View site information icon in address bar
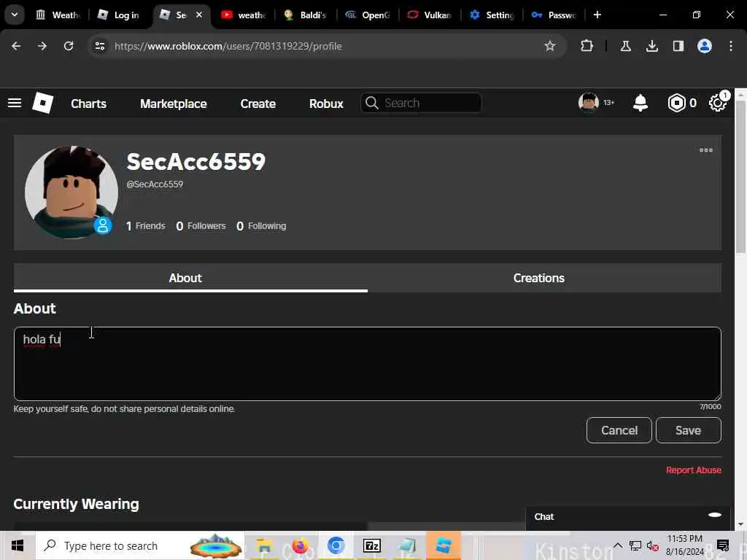 click(99, 46)
